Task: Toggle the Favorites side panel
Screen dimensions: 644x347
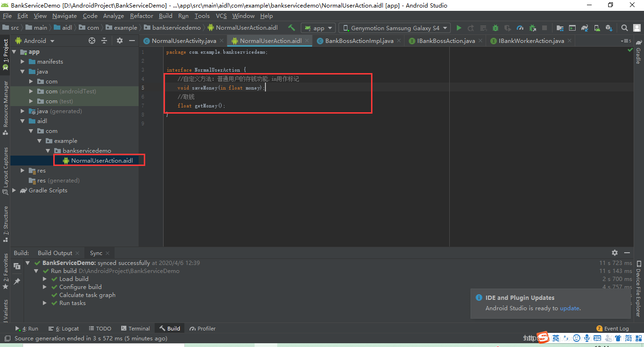Action: tap(6, 271)
